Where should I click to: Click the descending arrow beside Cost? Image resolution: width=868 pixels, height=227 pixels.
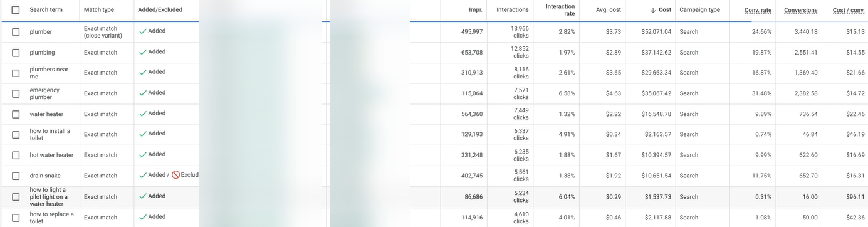point(653,10)
